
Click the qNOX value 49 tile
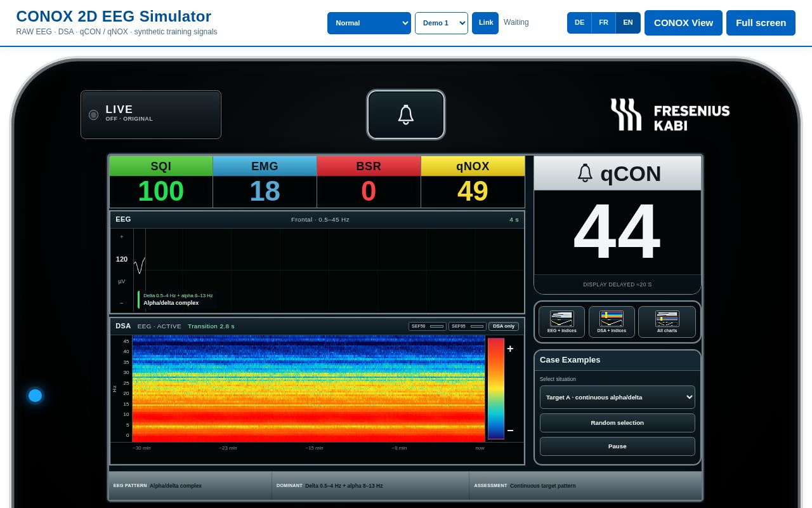pos(473,182)
